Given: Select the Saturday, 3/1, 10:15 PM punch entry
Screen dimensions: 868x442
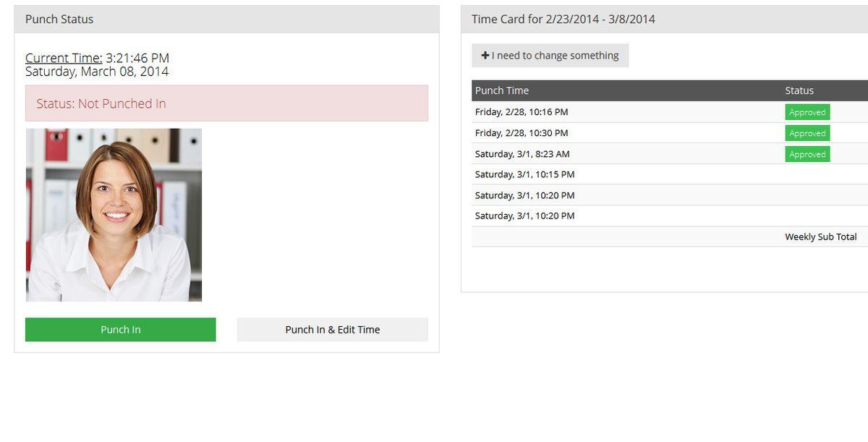Looking at the screenshot, I should pos(524,174).
